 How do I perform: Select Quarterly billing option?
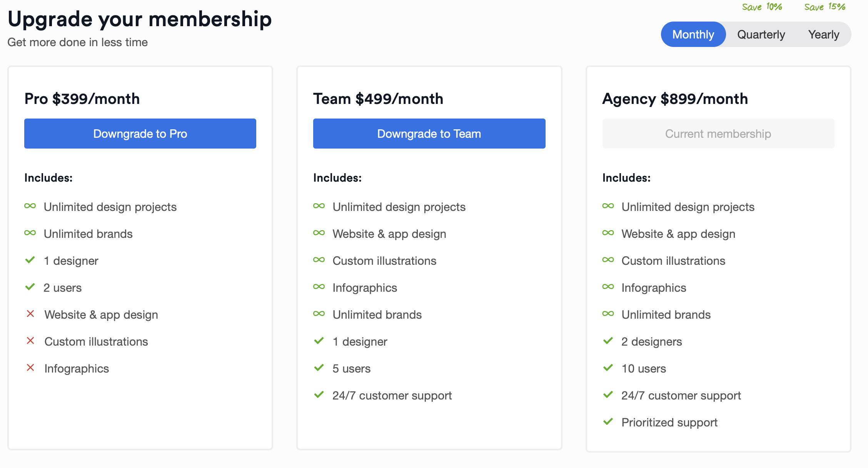coord(761,34)
